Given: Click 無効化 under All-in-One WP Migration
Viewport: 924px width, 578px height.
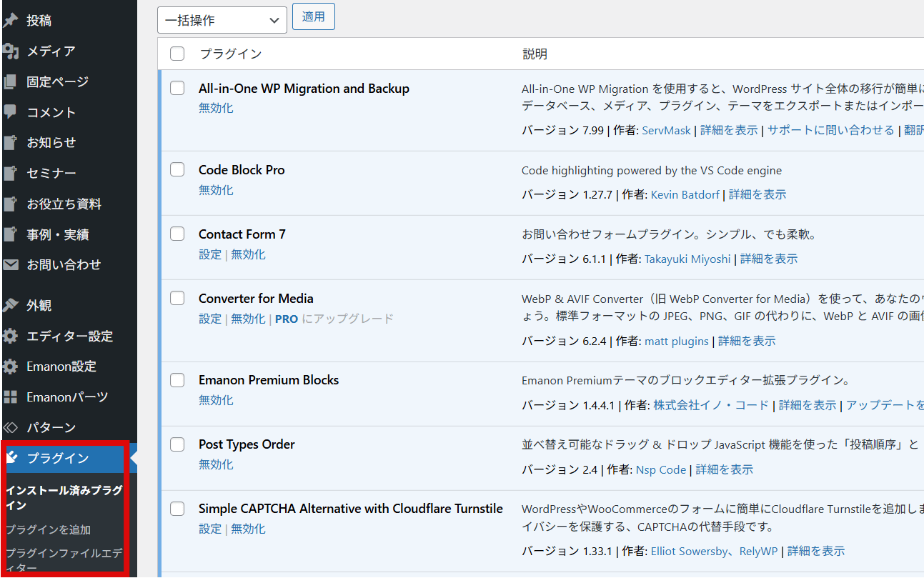Looking at the screenshot, I should point(216,108).
